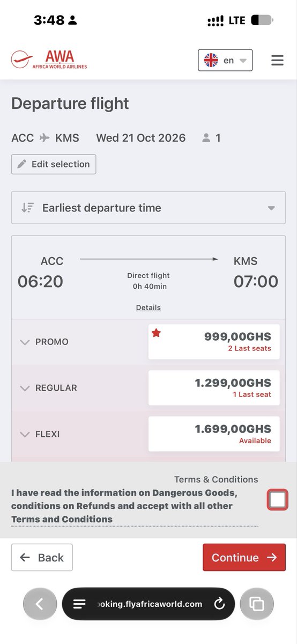Open the en language dropdown
Viewport: 297px width, 644px height.
[225, 60]
